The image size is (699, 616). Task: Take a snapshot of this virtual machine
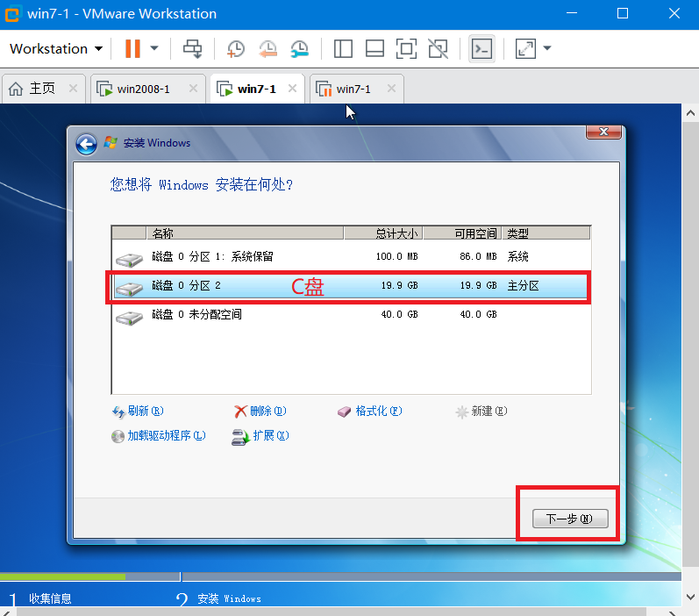[235, 48]
